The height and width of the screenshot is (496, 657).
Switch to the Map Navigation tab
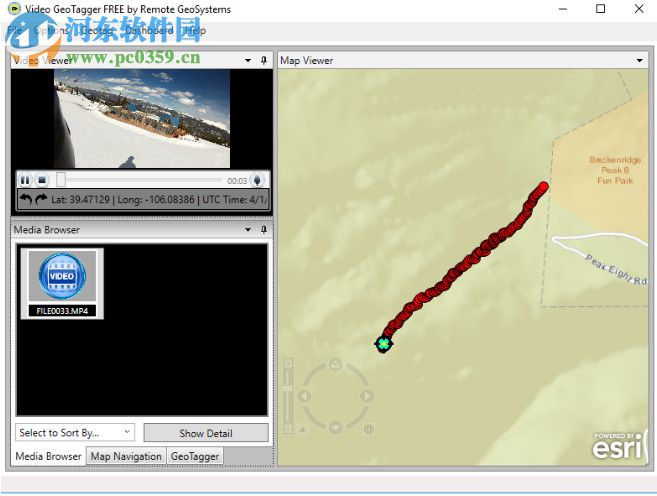[x=126, y=456]
